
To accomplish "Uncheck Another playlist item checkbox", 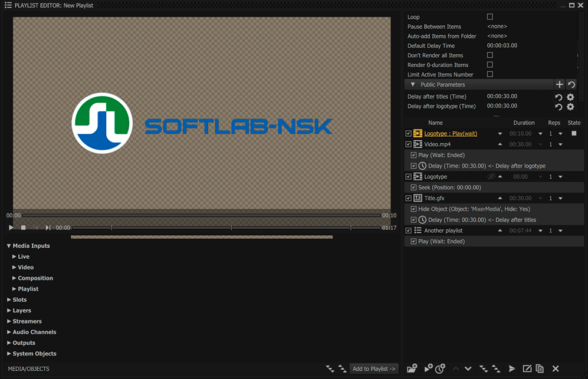I will click(x=408, y=230).
